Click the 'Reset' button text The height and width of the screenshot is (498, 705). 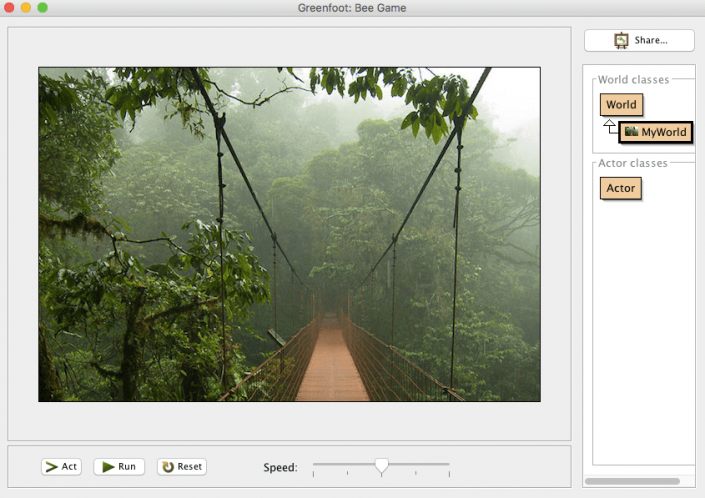point(190,467)
